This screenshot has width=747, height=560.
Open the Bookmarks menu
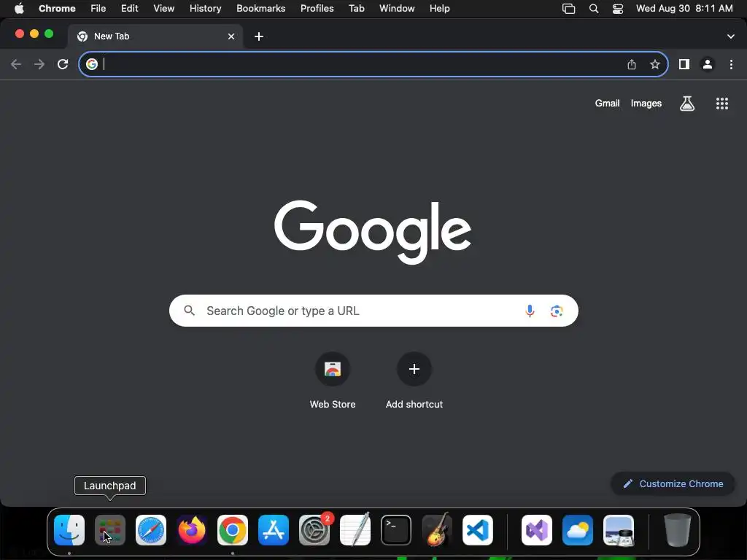pos(261,9)
